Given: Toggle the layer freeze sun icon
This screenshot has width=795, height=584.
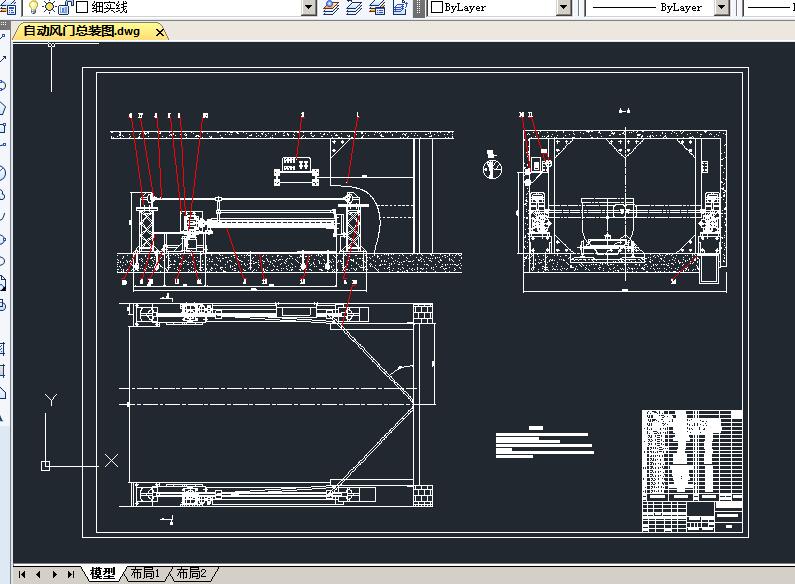Looking at the screenshot, I should click(48, 8).
